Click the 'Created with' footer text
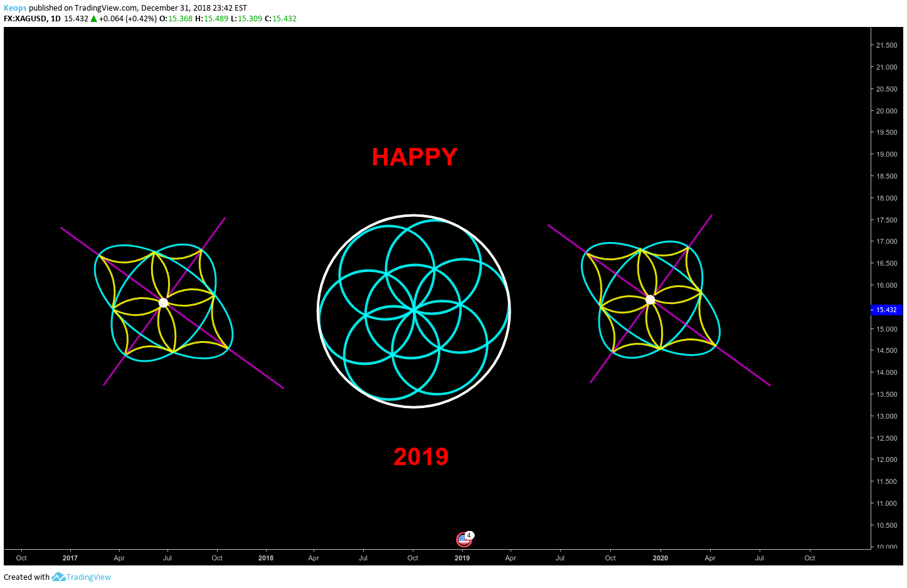This screenshot has width=907, height=588. click(26, 577)
